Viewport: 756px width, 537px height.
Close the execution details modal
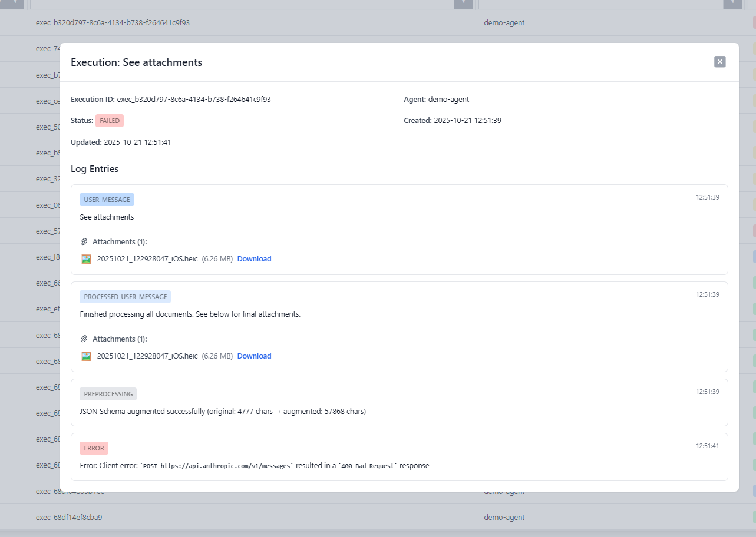pyautogui.click(x=719, y=62)
